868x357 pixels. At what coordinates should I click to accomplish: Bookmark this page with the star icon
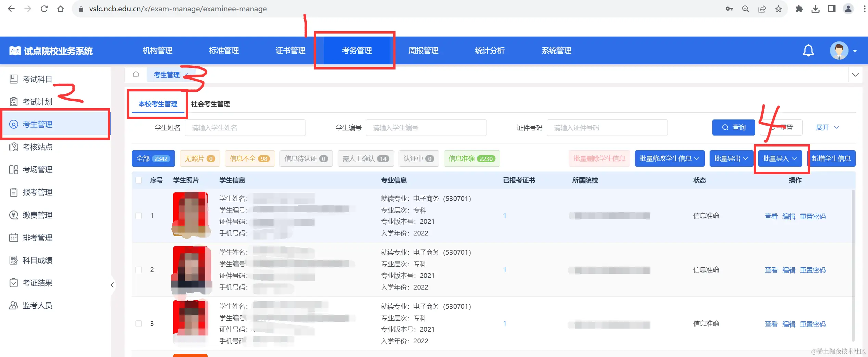(778, 9)
